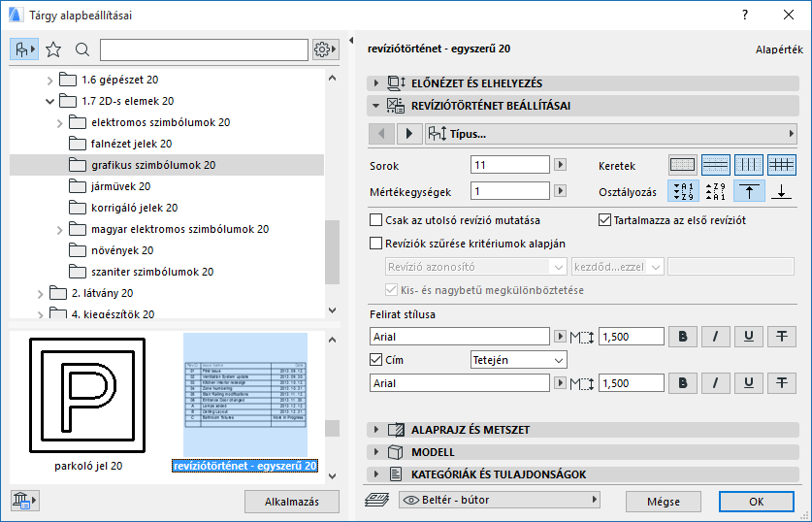
Task: Collapse 1.7 2D-s elemek 20 folder
Action: point(49,102)
